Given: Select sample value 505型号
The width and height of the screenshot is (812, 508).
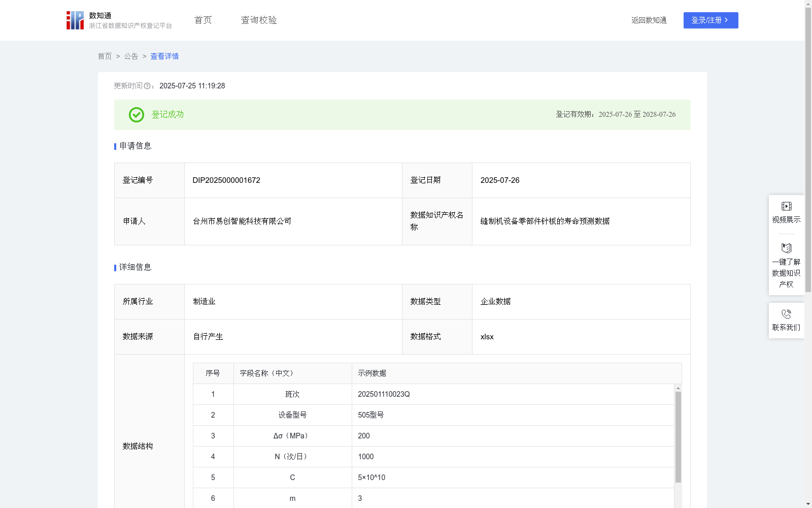Looking at the screenshot, I should (370, 415).
